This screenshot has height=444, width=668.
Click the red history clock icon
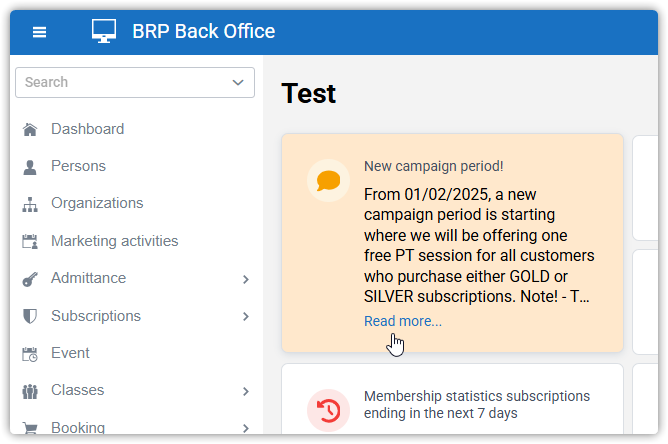[328, 409]
